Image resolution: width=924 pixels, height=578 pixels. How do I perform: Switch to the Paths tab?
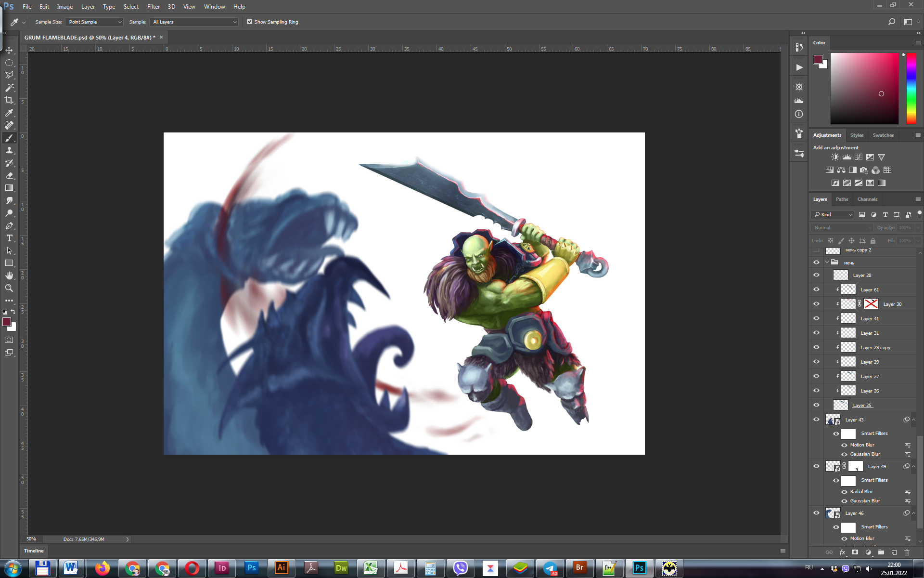842,199
